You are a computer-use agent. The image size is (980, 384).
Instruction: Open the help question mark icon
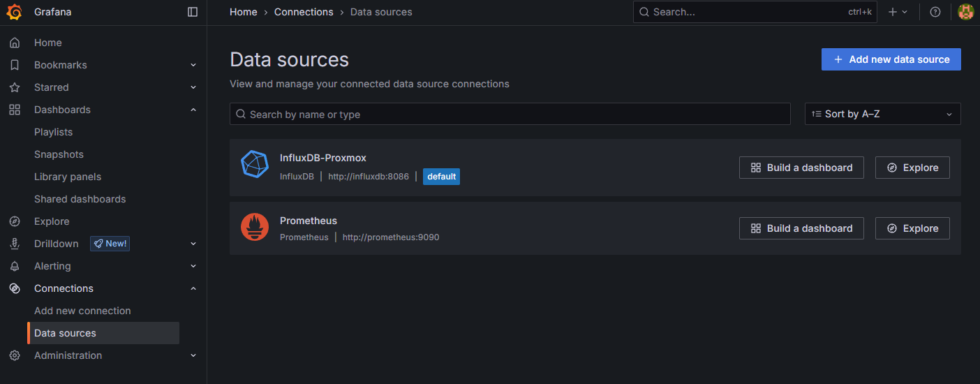[935, 12]
